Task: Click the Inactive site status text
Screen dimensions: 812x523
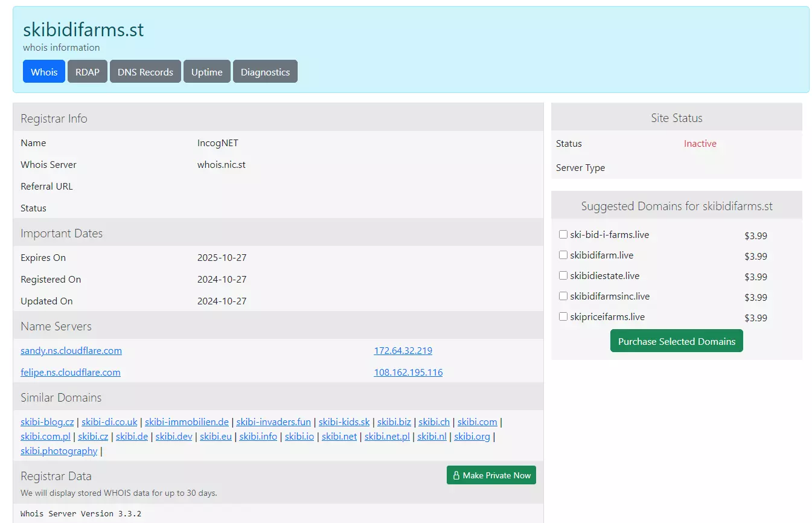Action: [700, 143]
